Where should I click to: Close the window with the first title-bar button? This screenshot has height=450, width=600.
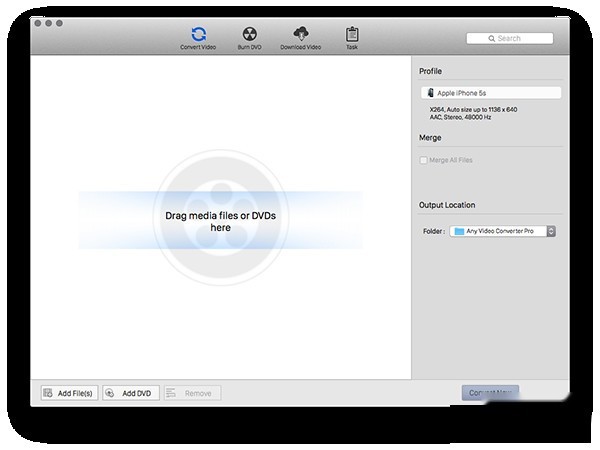[38, 23]
